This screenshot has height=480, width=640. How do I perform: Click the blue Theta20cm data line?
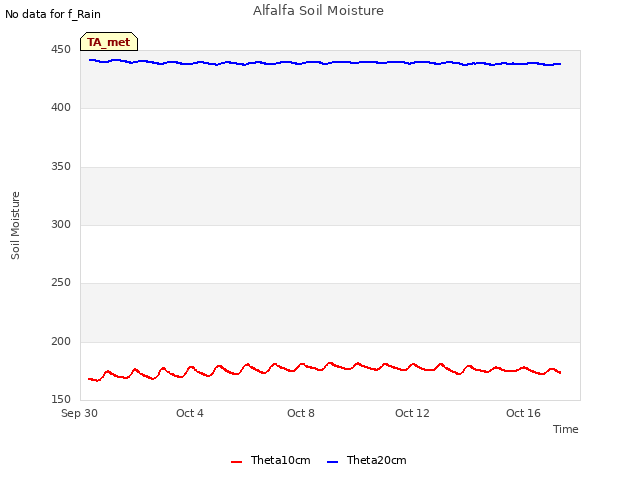coord(325,63)
